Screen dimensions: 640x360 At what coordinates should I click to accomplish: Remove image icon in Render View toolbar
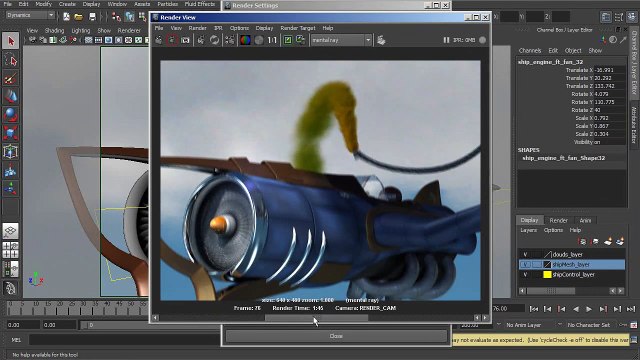click(x=301, y=40)
